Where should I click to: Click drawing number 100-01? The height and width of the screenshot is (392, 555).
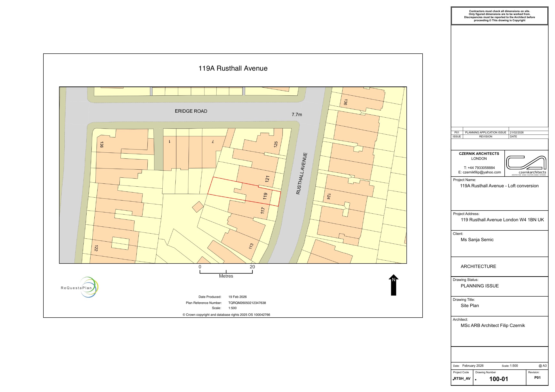pyautogui.click(x=498, y=379)
